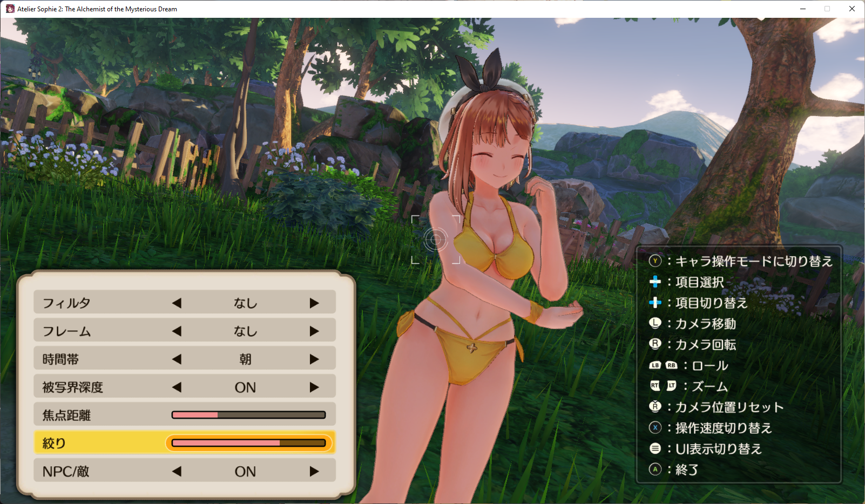
Task: Click the カメラ回転 legend text
Action: click(x=706, y=345)
